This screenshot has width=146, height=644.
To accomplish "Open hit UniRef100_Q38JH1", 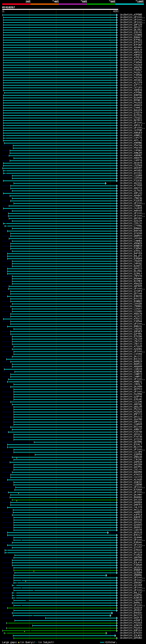I will [131, 32].
